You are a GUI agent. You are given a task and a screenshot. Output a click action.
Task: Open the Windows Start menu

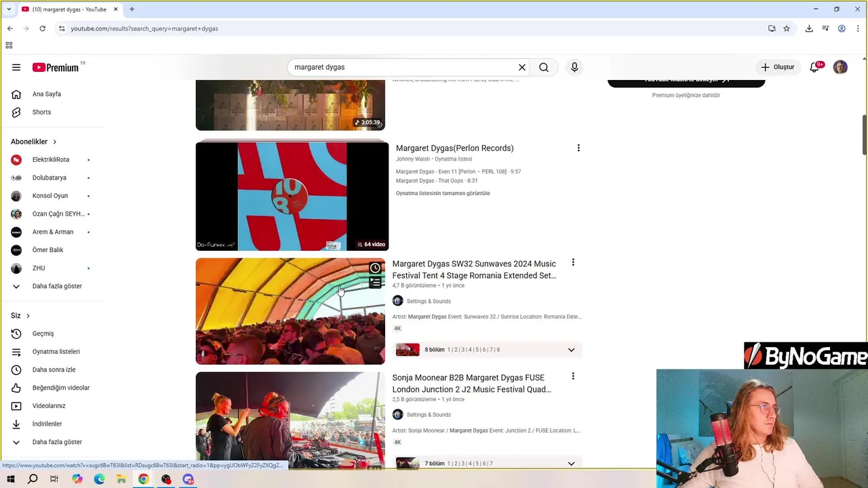(x=11, y=479)
